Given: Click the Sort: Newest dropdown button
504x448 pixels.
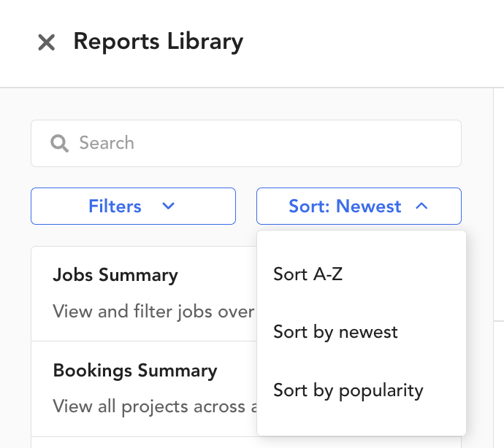Looking at the screenshot, I should 359,206.
